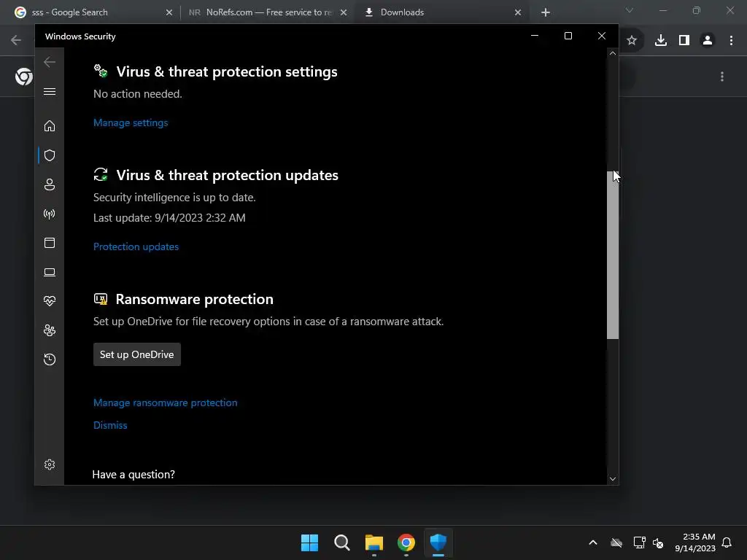Bookmark this page with star icon
747x560 pixels.
632,41
